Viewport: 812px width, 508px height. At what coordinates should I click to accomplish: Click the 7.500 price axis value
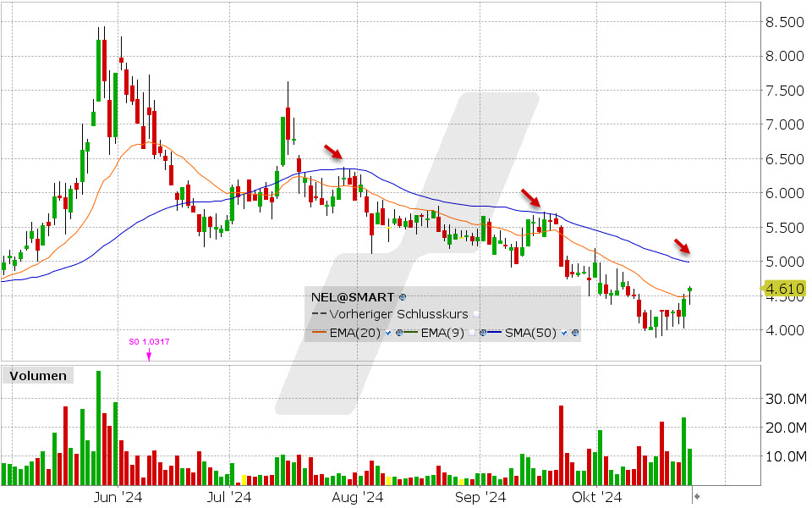tap(785, 91)
